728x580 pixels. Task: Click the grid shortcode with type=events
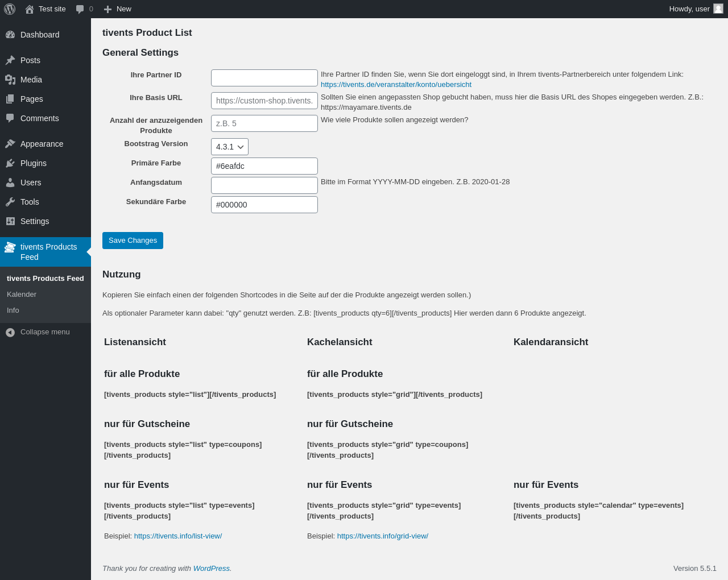tap(384, 511)
